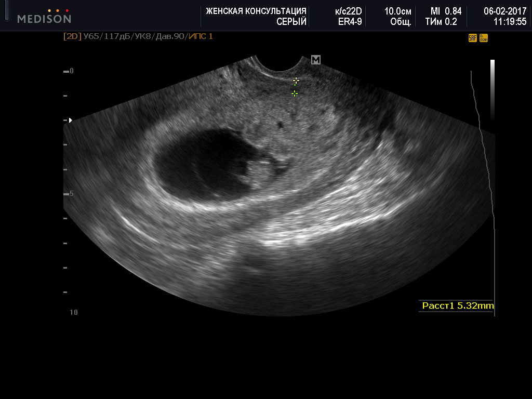Click the measurement result 'Расст1 5.32mm'
Viewport: 532px width, 399px height.
tap(458, 305)
